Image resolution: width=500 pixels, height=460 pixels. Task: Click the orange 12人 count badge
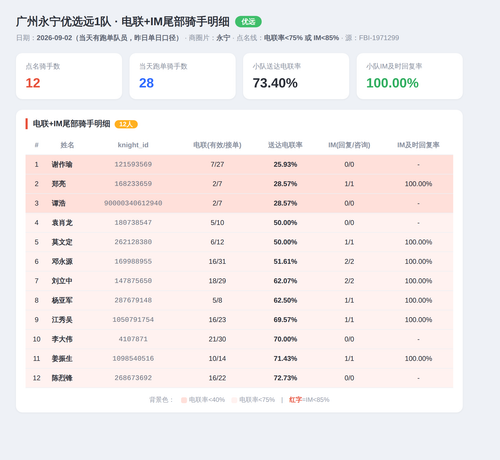click(126, 124)
